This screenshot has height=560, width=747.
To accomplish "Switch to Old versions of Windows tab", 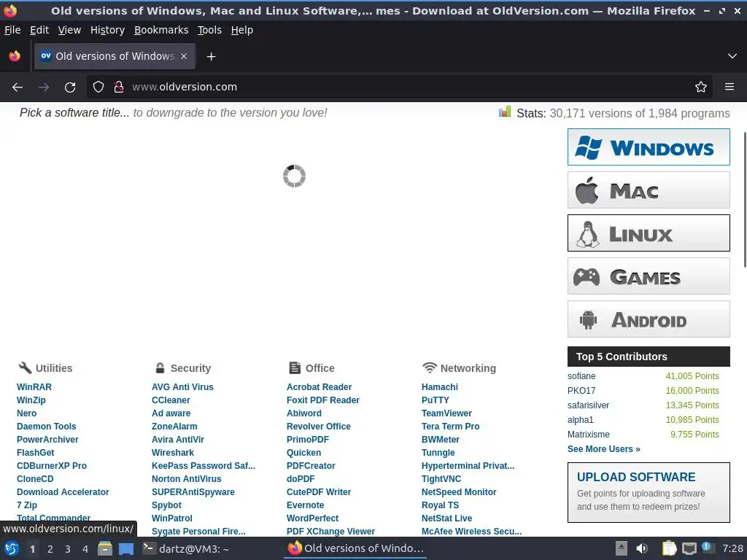I will 115,56.
